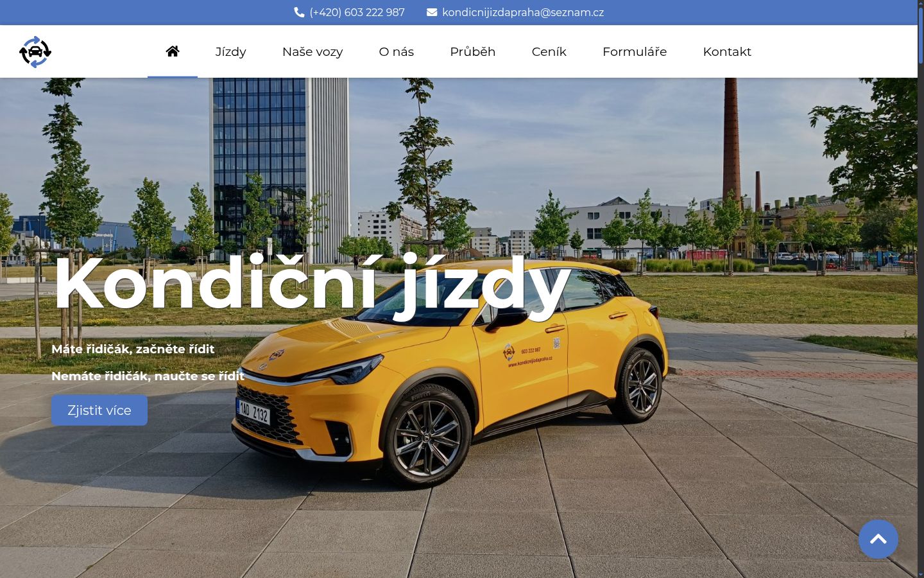Open the home icon in navigation
Viewport: 924px width, 578px height.
[173, 51]
